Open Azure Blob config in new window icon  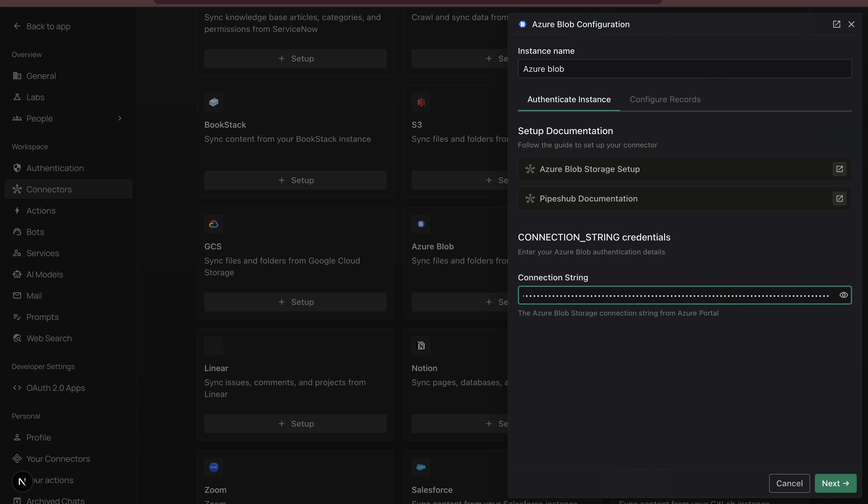click(x=836, y=24)
